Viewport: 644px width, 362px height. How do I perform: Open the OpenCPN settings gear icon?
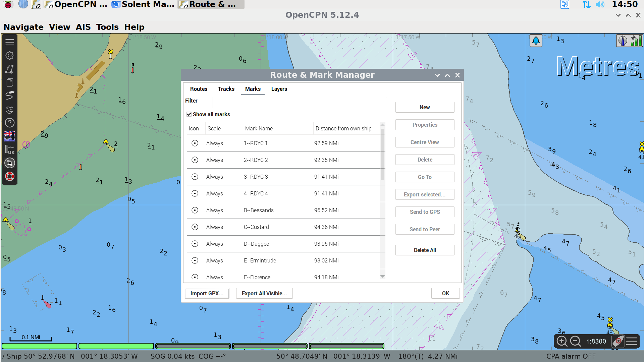[x=9, y=55]
